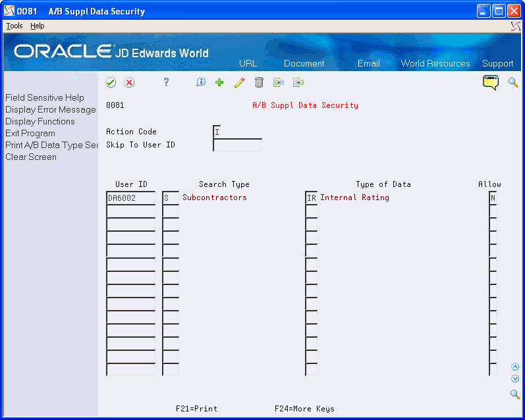The height and width of the screenshot is (420, 525).
Task: Click the F21=Print function key label
Action: pyautogui.click(x=196, y=409)
